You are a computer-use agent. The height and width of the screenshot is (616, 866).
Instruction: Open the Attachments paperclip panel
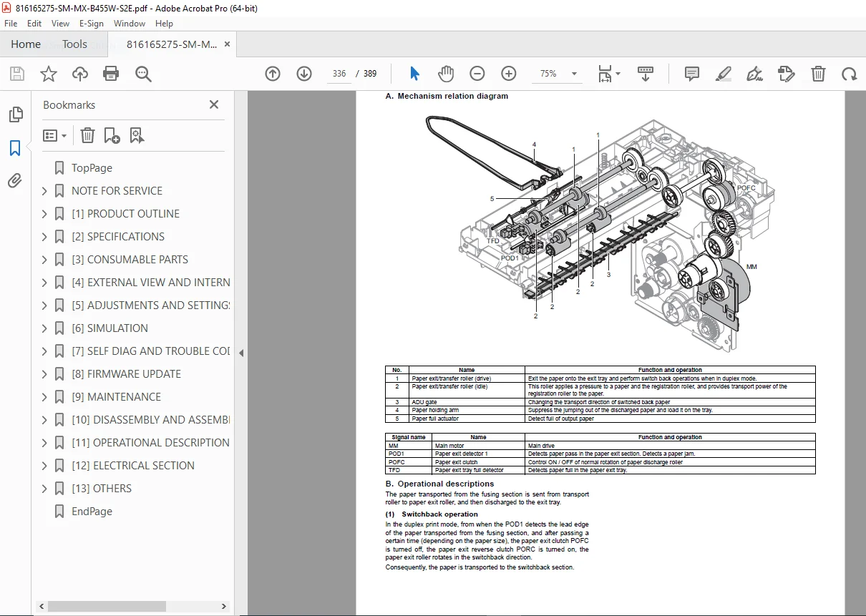pos(15,181)
